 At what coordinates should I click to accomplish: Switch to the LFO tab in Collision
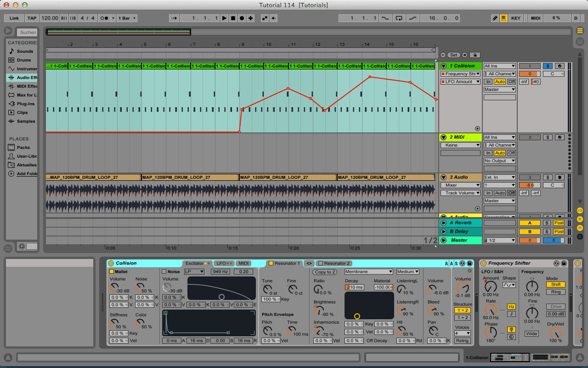(222, 263)
